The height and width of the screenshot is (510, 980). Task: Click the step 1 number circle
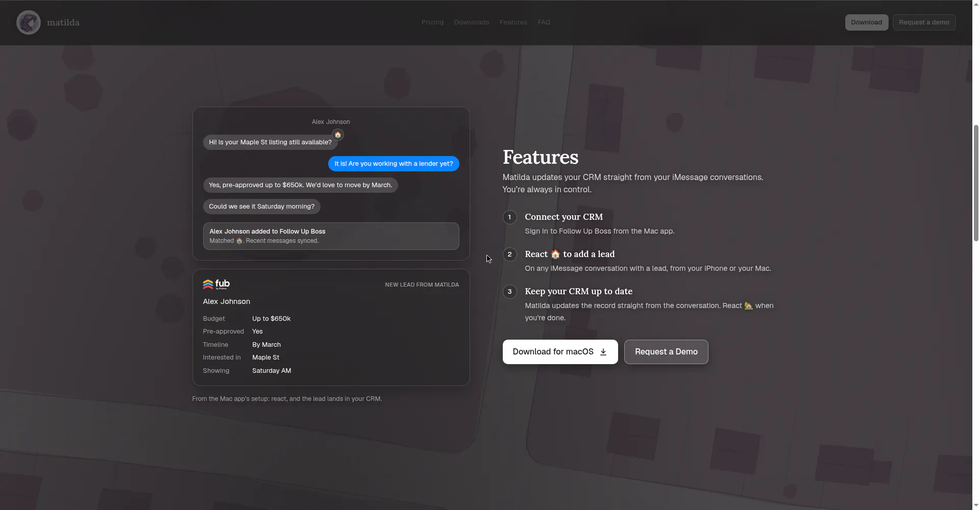tap(509, 217)
